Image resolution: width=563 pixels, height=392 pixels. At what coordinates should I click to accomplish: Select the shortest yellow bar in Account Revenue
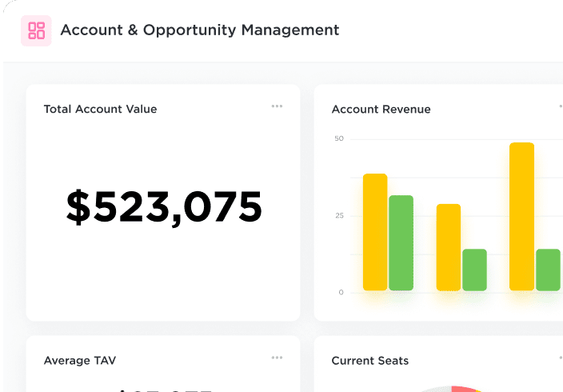click(x=449, y=247)
